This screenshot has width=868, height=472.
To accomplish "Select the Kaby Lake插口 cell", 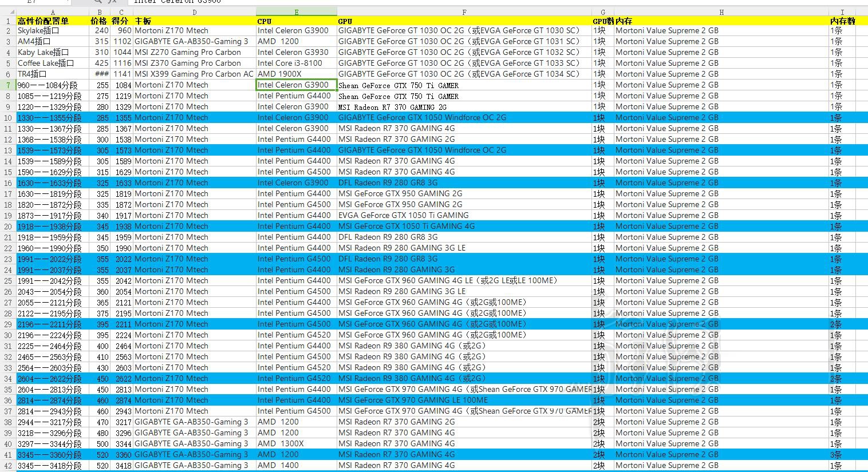I will point(53,52).
